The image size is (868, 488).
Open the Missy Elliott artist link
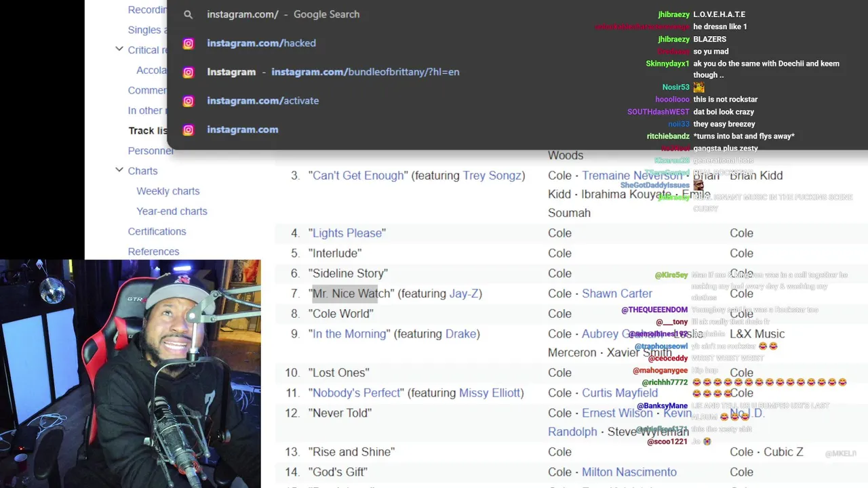click(490, 393)
